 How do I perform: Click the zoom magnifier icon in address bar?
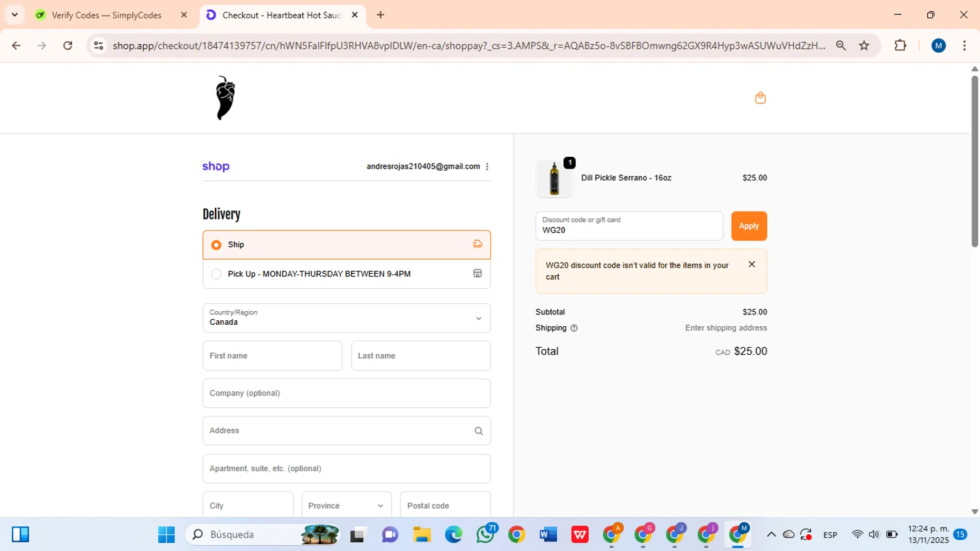[841, 46]
